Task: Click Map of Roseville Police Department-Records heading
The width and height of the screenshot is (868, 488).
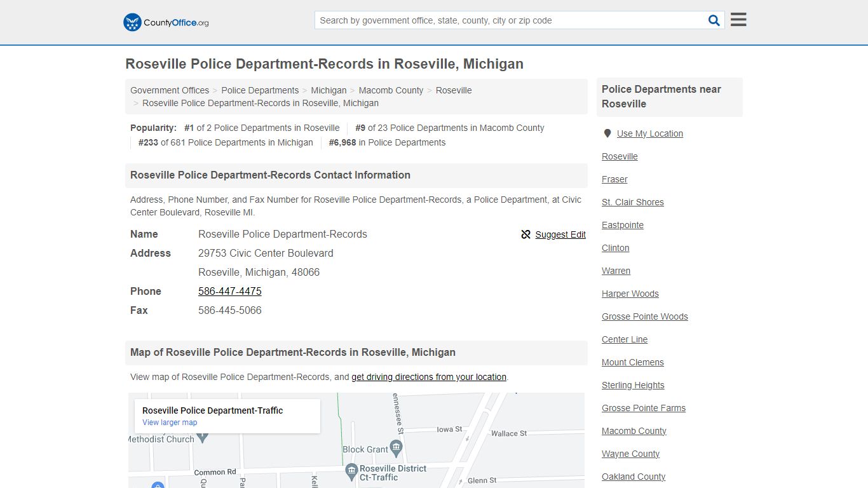Action: tap(293, 353)
